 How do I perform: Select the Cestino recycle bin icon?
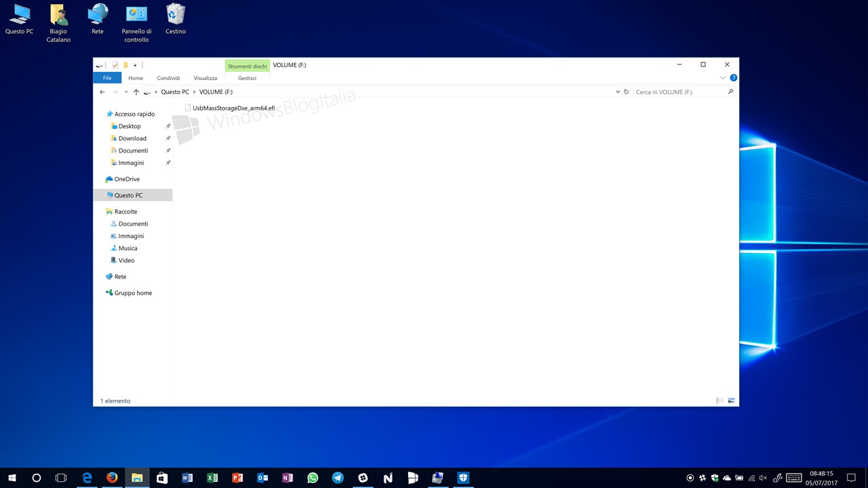point(176,19)
